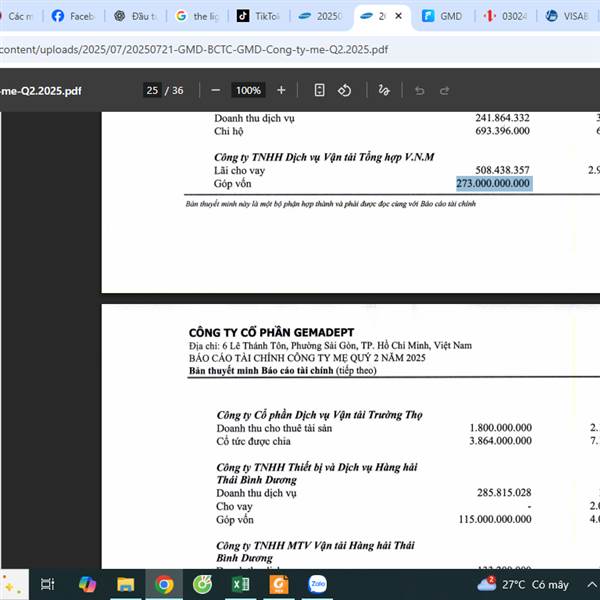600x600 pixels.
Task: Click 'Công ty TNHH MTV Vận tải Hàng hải Thái' heading
Action: coord(315,545)
